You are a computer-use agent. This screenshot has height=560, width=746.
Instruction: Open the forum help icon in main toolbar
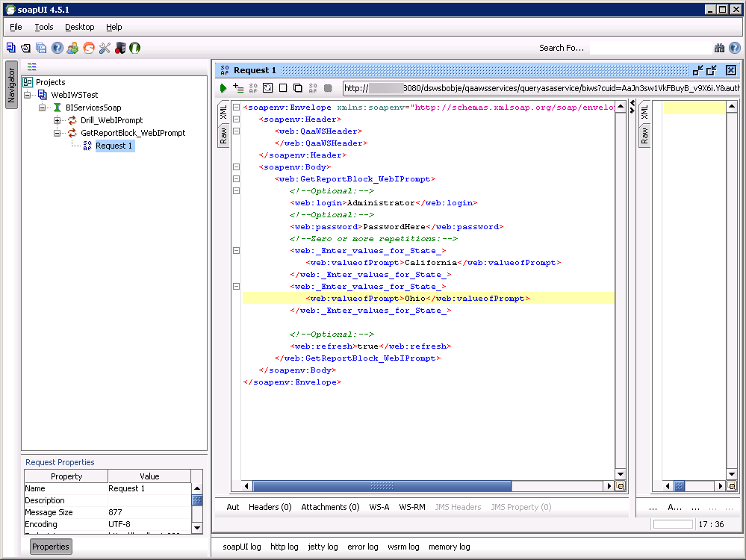(57, 48)
